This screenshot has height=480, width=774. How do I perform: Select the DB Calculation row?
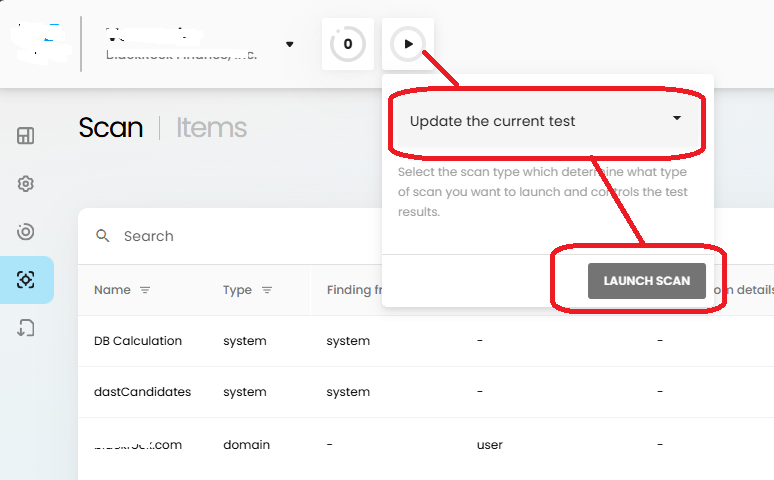(x=426, y=341)
